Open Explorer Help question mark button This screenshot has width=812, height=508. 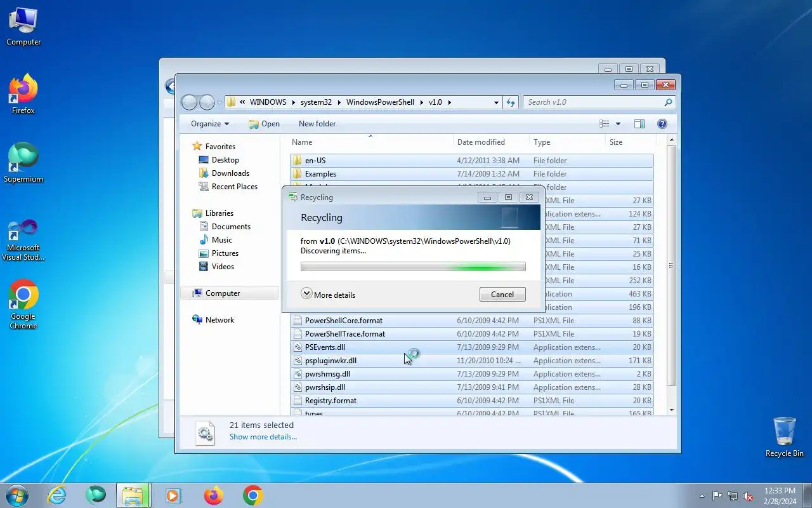tap(662, 124)
